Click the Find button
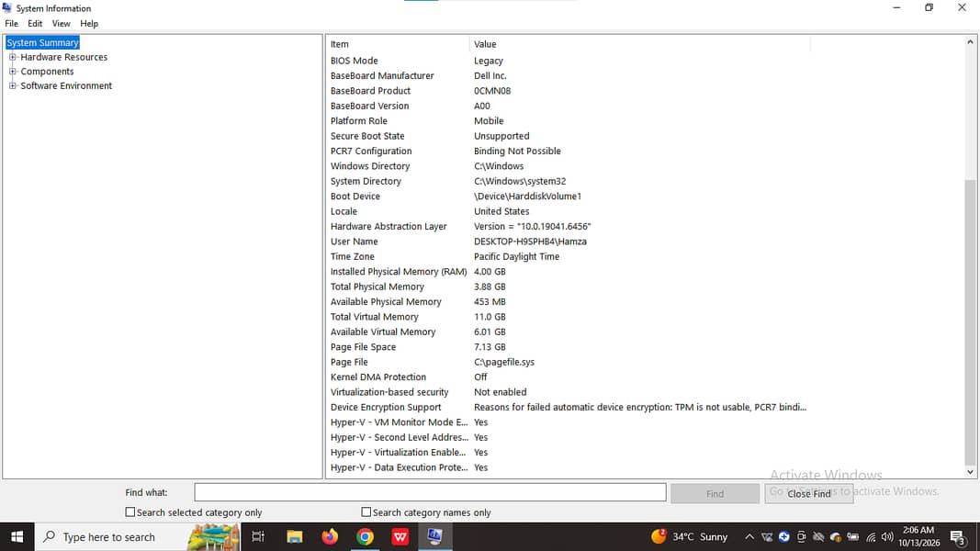 tap(715, 493)
